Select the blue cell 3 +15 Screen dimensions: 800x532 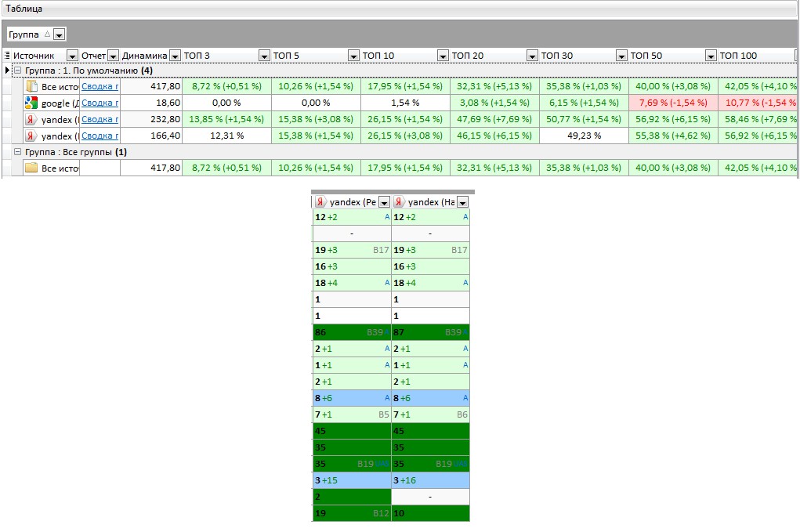tap(352, 480)
